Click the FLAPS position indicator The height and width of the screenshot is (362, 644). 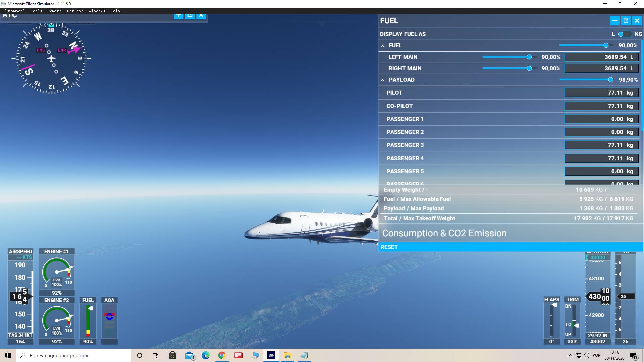[x=552, y=320]
